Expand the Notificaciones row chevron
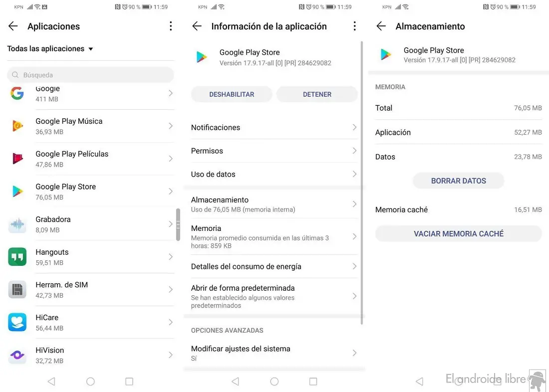The image size is (549, 392). click(354, 127)
